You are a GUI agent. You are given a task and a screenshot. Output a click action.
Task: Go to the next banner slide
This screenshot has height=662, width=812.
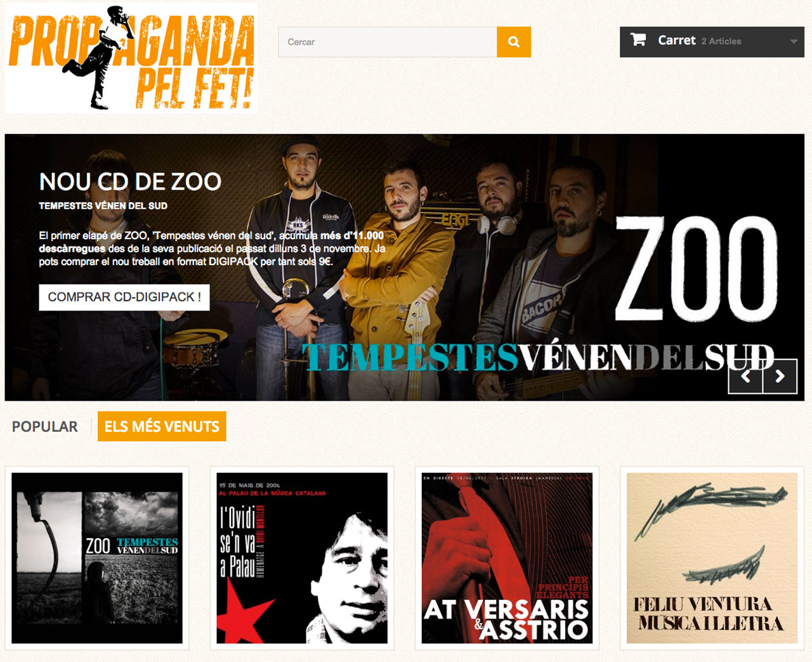[780, 377]
